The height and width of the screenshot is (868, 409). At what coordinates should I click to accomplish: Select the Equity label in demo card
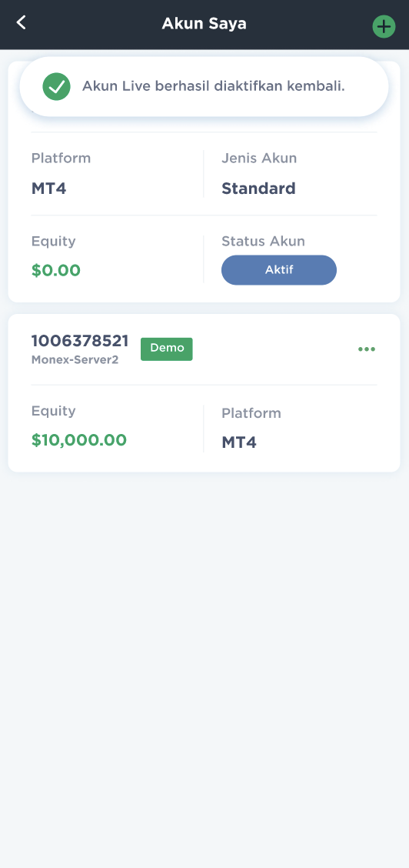[x=53, y=412]
